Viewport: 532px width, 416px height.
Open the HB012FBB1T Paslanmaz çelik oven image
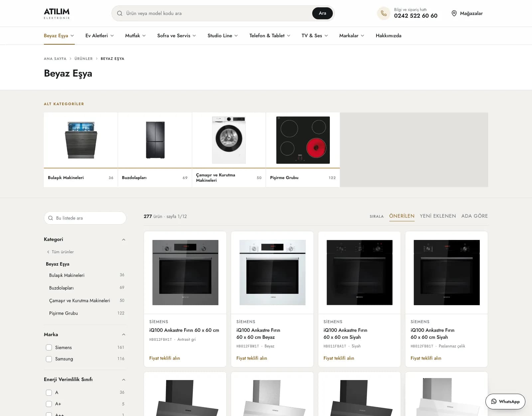click(447, 272)
